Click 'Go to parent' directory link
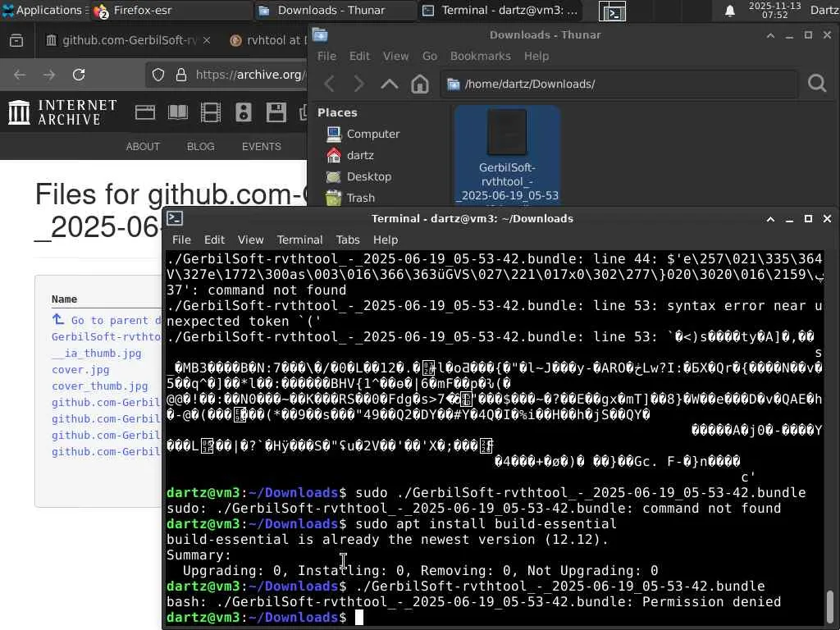 click(106, 320)
